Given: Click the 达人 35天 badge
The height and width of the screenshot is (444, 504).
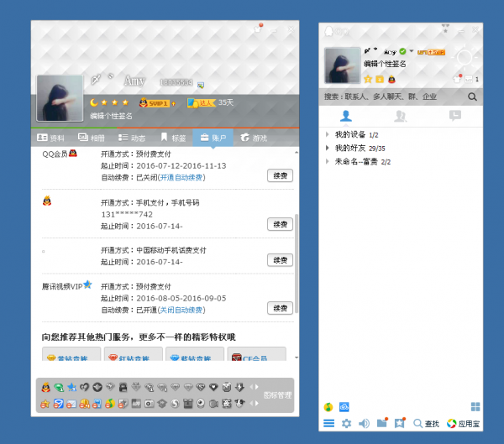Looking at the screenshot, I should [211, 102].
